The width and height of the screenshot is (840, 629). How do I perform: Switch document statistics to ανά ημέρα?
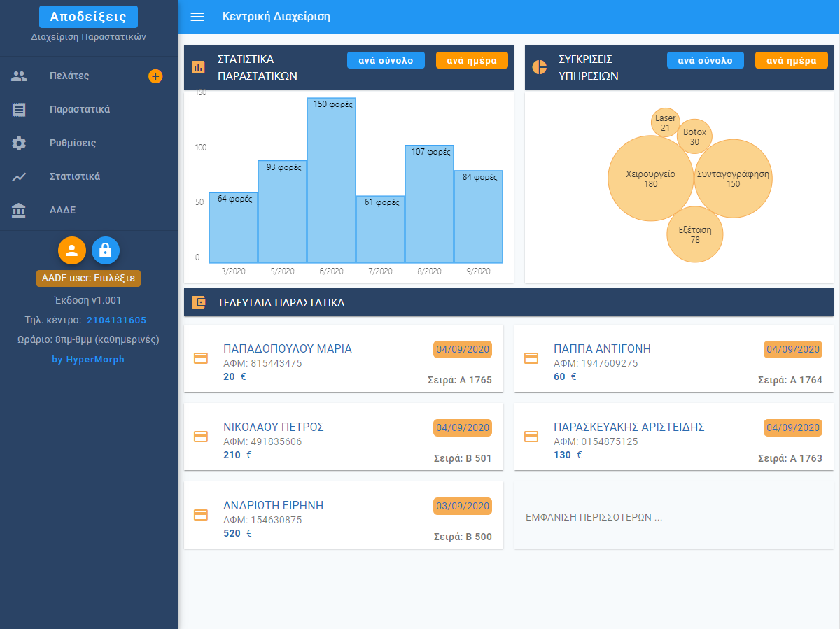coord(471,60)
